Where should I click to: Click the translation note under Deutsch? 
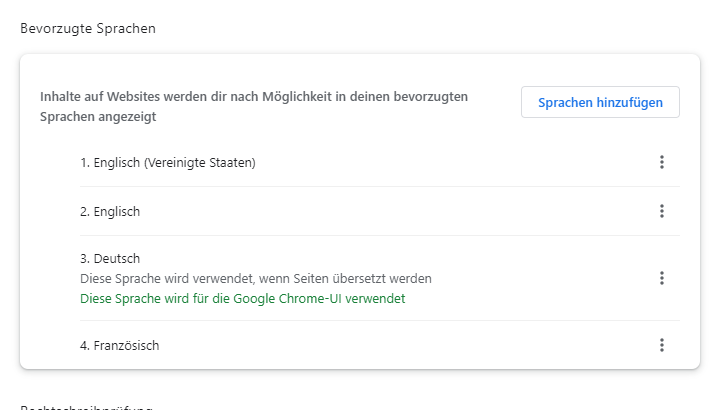click(256, 279)
